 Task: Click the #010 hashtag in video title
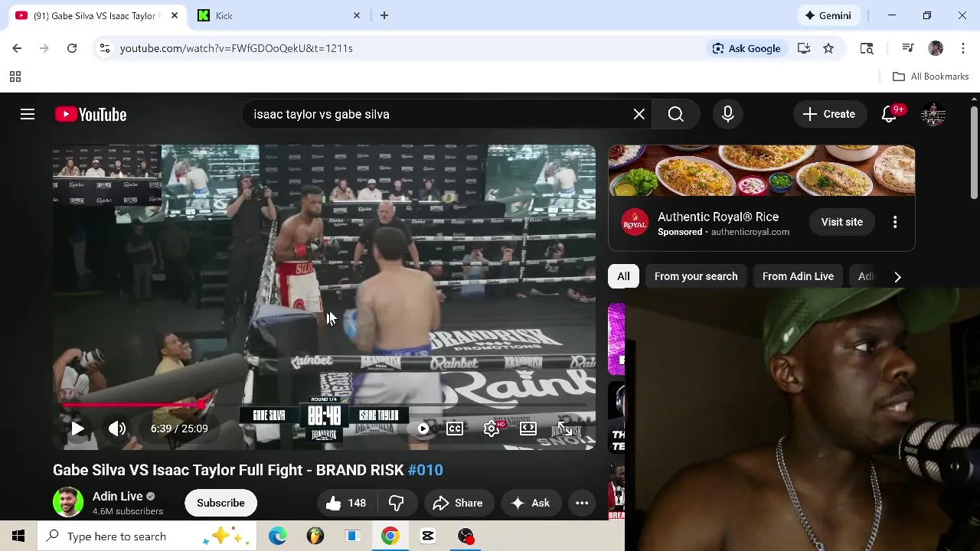(x=426, y=470)
